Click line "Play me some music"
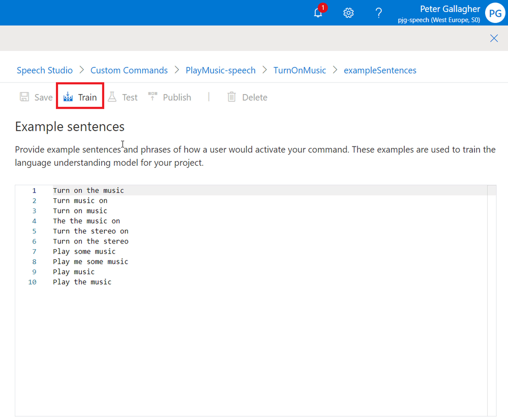The height and width of the screenshot is (420, 508). pos(91,261)
